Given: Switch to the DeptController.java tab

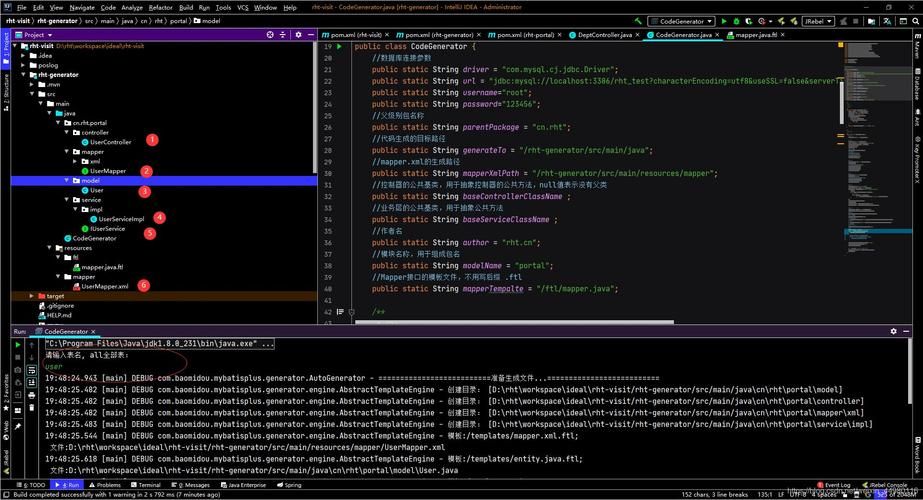Looking at the screenshot, I should (604, 34).
